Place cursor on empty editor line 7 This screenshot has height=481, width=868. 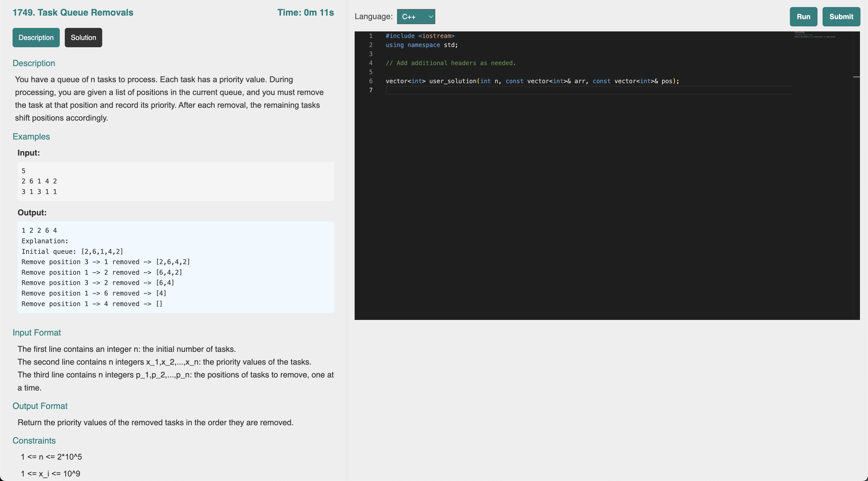tap(589, 90)
